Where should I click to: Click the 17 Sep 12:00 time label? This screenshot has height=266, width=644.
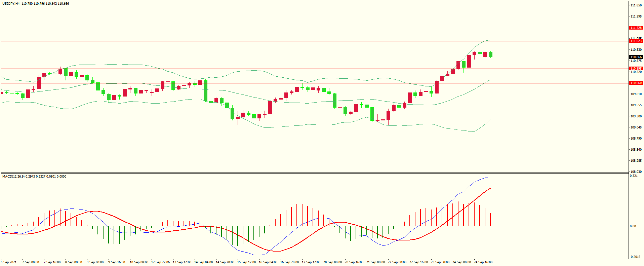311,262
